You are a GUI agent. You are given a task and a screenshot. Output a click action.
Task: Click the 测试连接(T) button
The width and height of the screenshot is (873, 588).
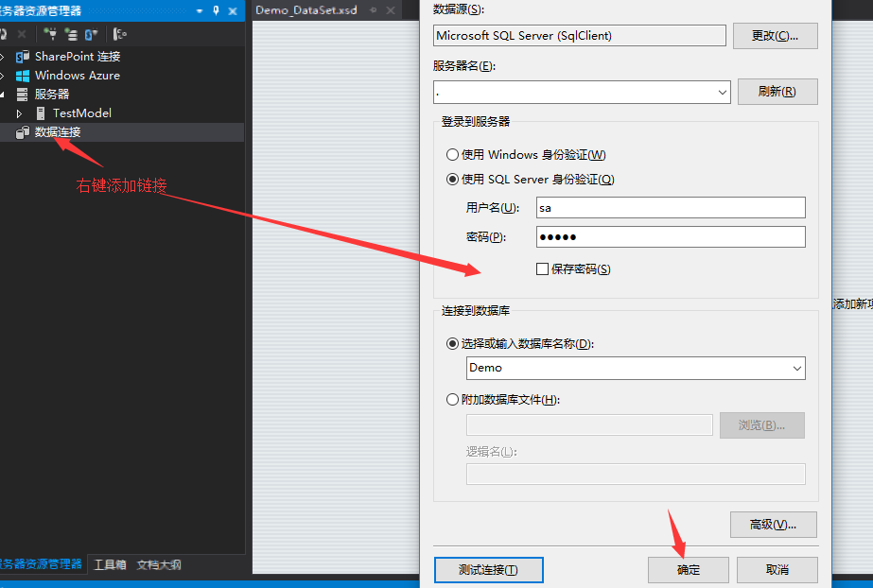pos(488,570)
